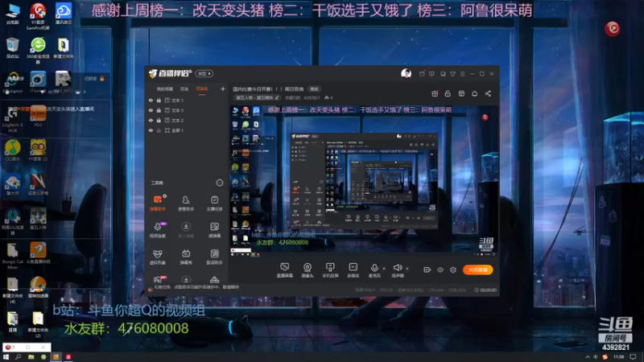The height and width of the screenshot is (362, 644).
Task: Expand the speaker options arrow
Action: pos(407,269)
